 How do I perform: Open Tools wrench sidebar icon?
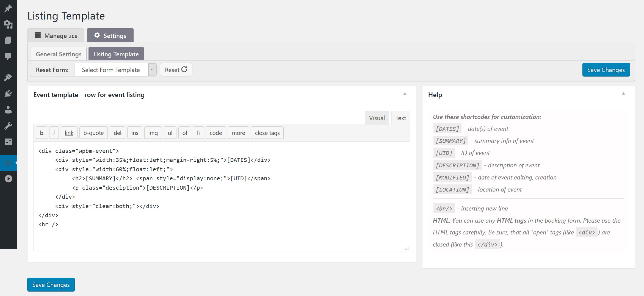(8, 126)
